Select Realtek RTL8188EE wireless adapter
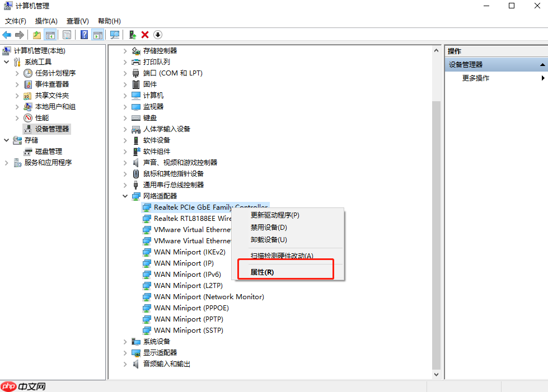 click(192, 219)
